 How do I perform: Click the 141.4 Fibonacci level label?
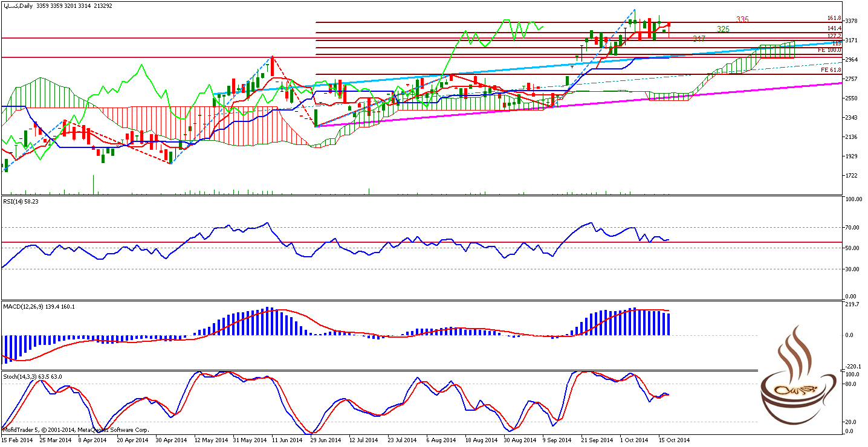point(834,28)
